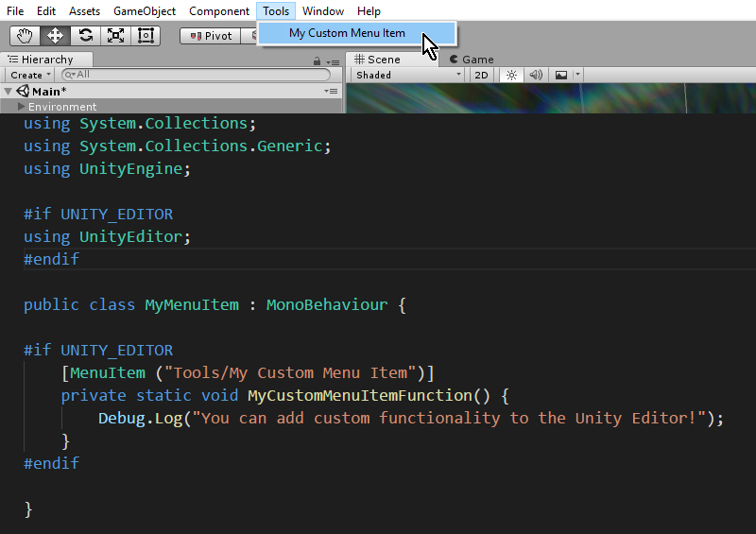This screenshot has height=534, width=756.
Task: Open the Shaded draw mode dropdown
Action: tap(408, 75)
